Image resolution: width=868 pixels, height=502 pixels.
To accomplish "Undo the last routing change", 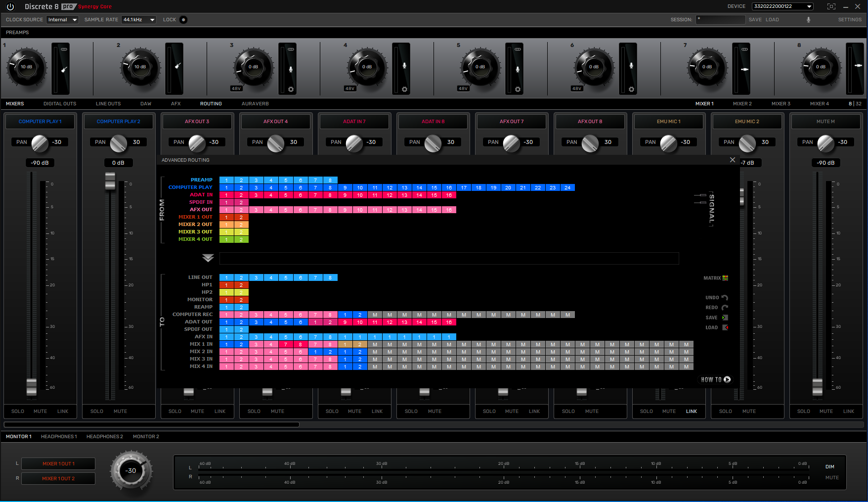I will coord(724,297).
